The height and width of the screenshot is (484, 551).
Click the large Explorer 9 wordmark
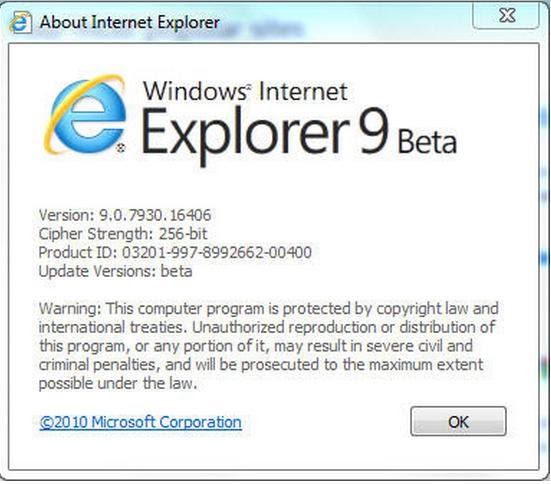click(265, 135)
